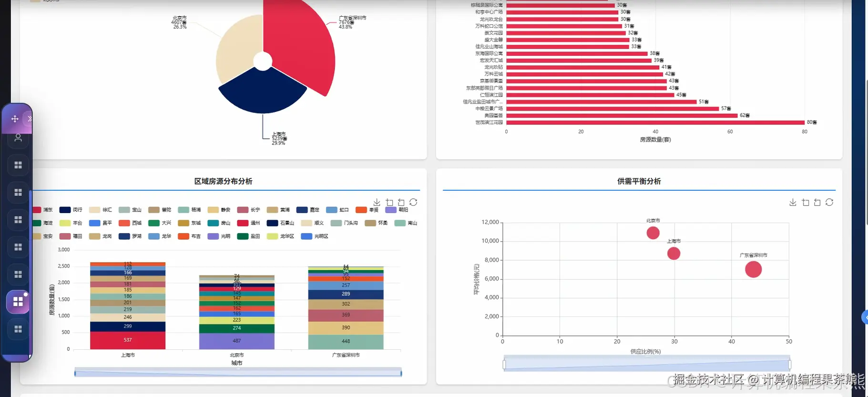The height and width of the screenshot is (397, 868).
Task: Hide the 虹口 legend series
Action: pyautogui.click(x=337, y=210)
